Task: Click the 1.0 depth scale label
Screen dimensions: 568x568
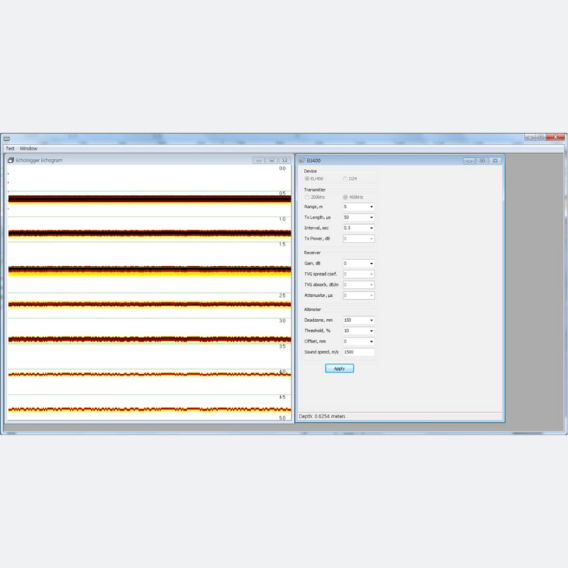Action: coord(282,219)
